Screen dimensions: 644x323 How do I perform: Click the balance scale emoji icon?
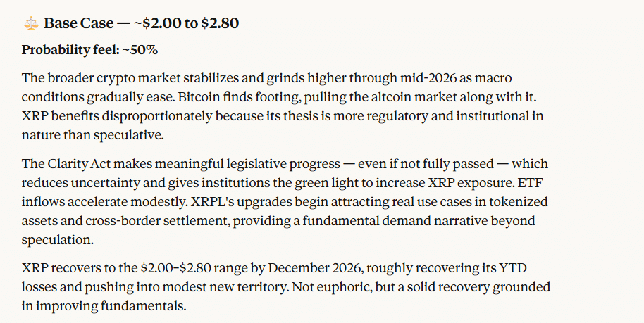31,23
